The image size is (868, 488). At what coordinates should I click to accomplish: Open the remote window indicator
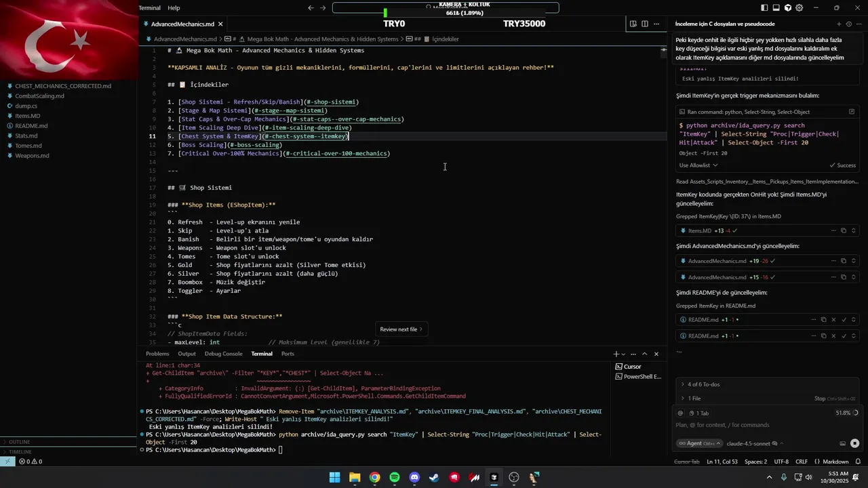click(x=7, y=462)
